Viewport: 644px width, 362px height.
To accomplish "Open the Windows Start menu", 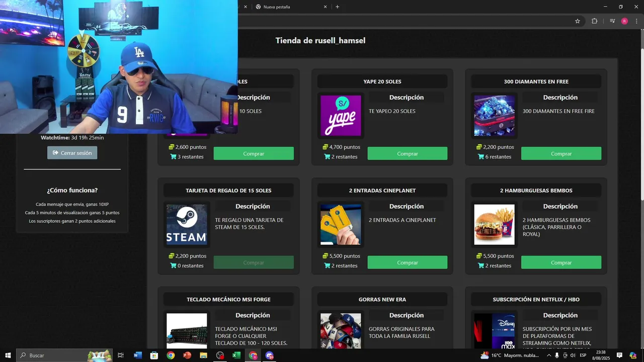I will coord(8,355).
